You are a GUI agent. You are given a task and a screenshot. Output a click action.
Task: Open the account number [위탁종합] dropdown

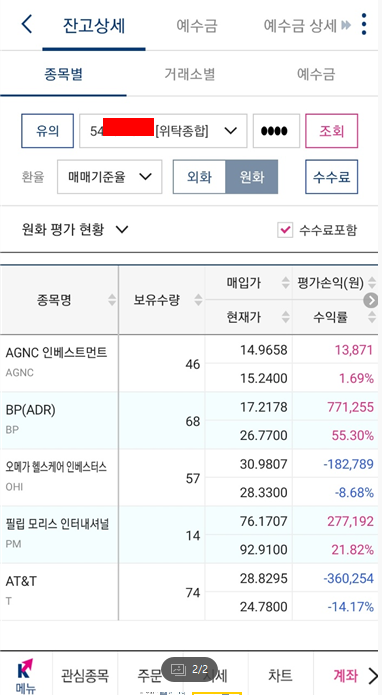pyautogui.click(x=163, y=131)
